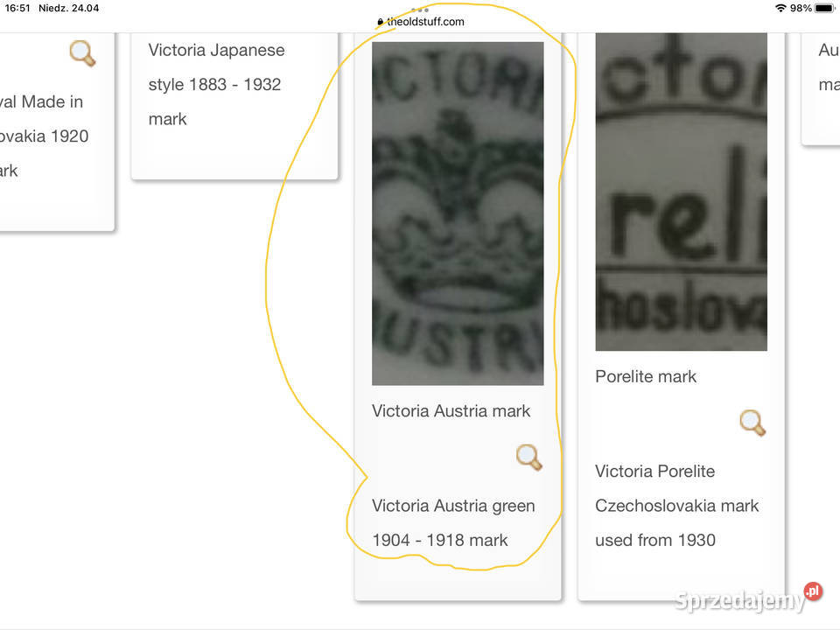The image size is (840, 630).
Task: Open magnifier under Porelite mark
Action: (x=752, y=423)
